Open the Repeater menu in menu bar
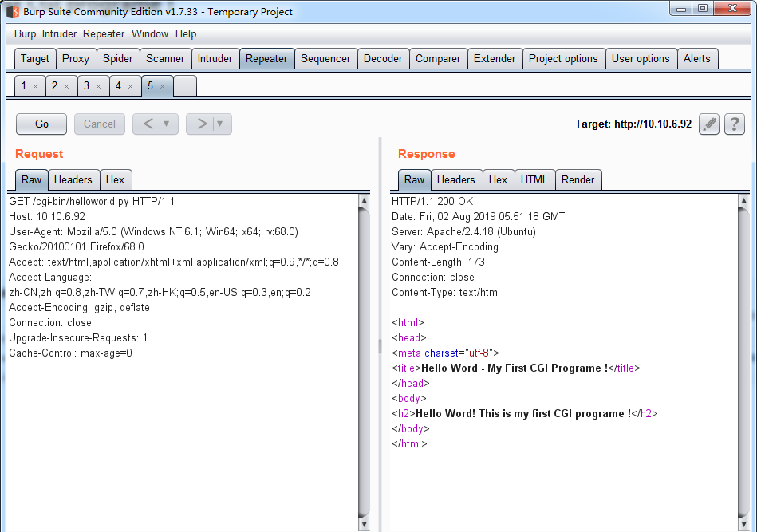This screenshot has height=532, width=757. click(x=104, y=33)
